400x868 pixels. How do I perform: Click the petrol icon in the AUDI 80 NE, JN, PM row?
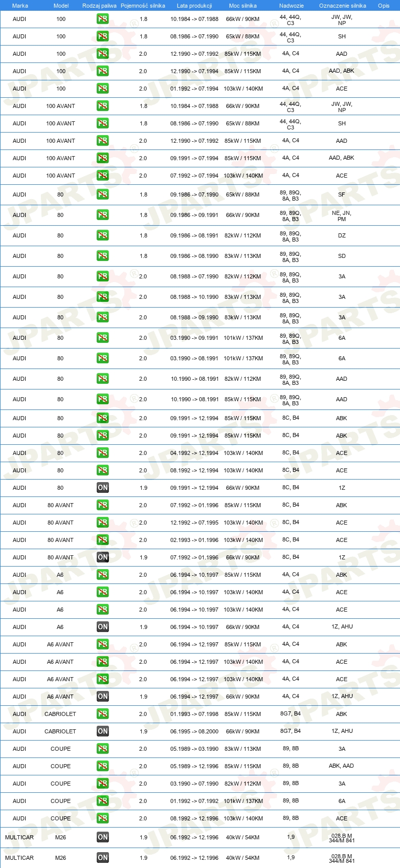click(103, 215)
